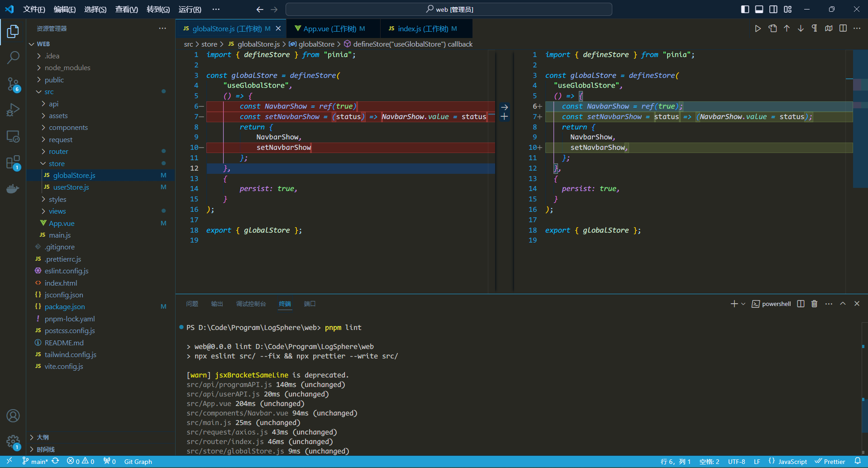Screen dimensions: 868x468
Task: Open Remote Explorer view
Action: click(13, 136)
